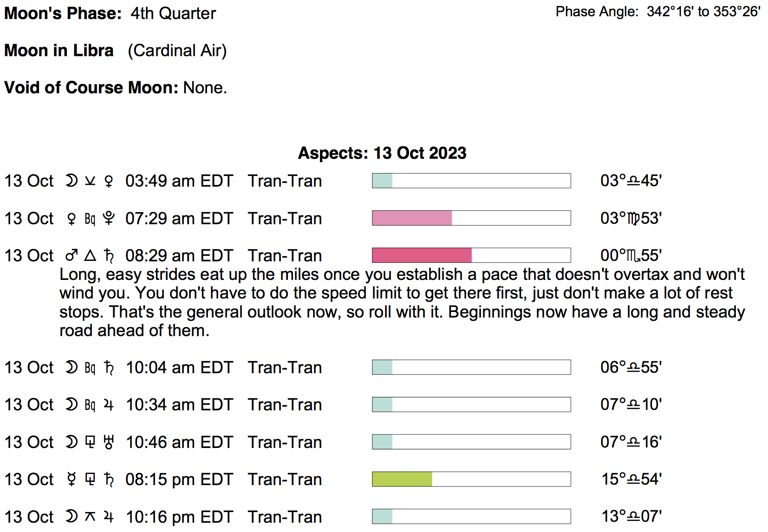Click the Jupiter glyph in the 10:16 pm row
Screen dimensions: 768x532
coord(109,517)
